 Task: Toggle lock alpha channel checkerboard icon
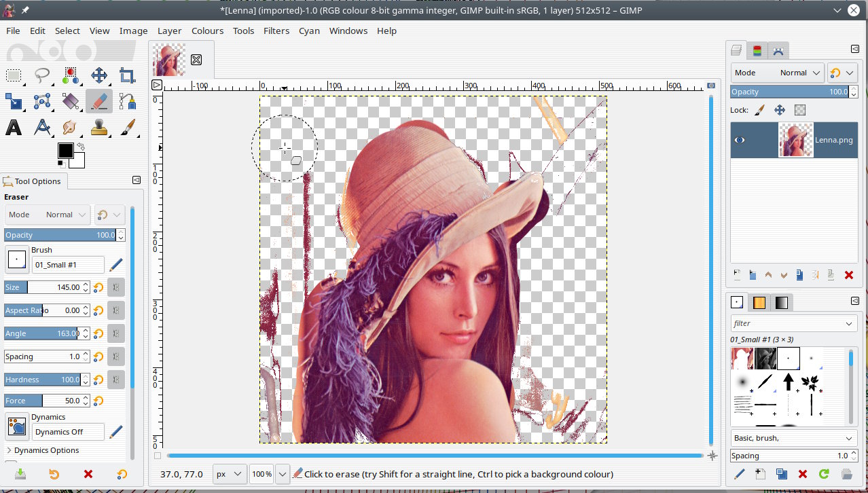(x=800, y=110)
